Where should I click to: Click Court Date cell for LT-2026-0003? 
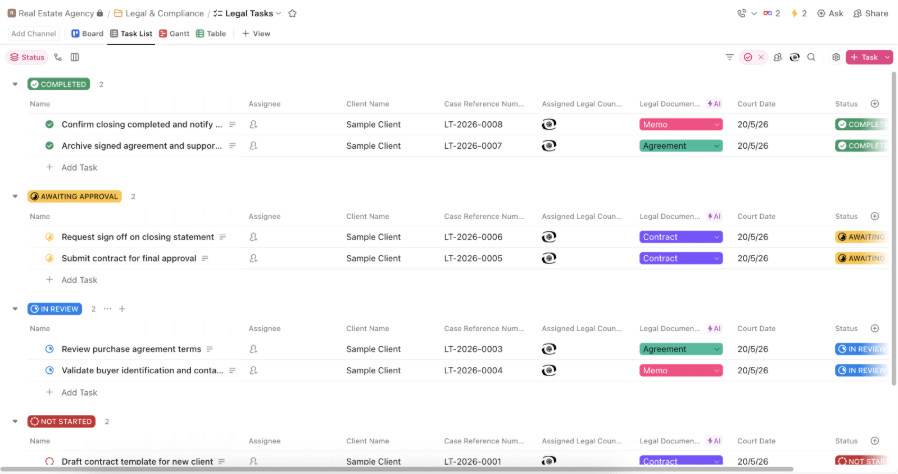(x=753, y=349)
